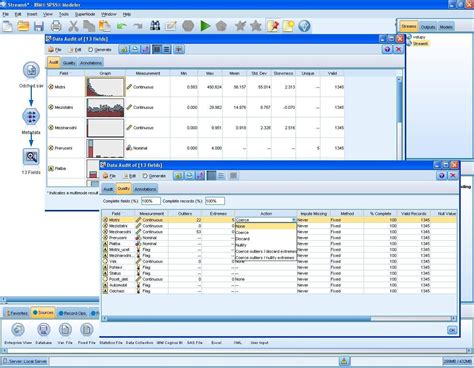Switch to Audit tab in front Data Audit window
The width and height of the screenshot is (474, 368).
(x=108, y=189)
